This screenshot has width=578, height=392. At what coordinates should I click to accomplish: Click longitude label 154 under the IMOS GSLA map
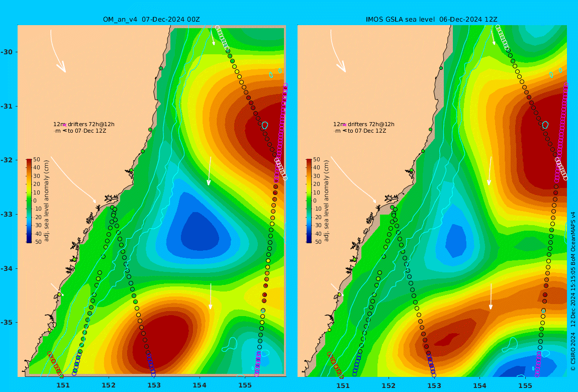(479, 386)
